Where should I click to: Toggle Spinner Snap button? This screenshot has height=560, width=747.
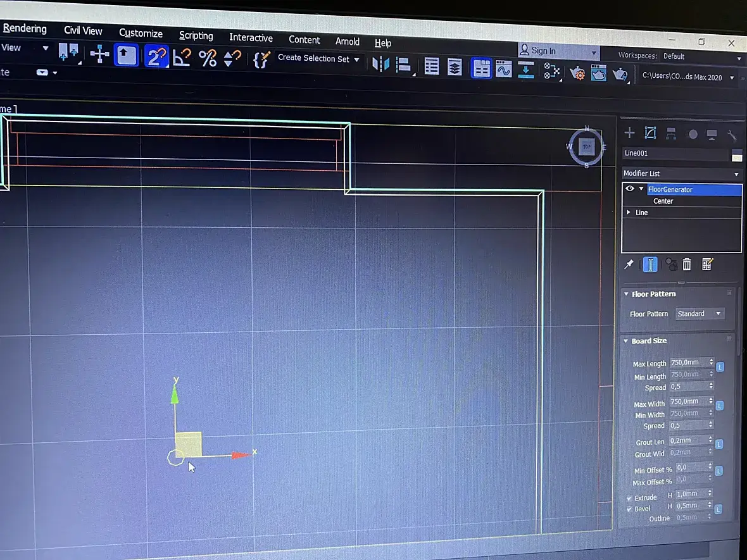point(232,59)
